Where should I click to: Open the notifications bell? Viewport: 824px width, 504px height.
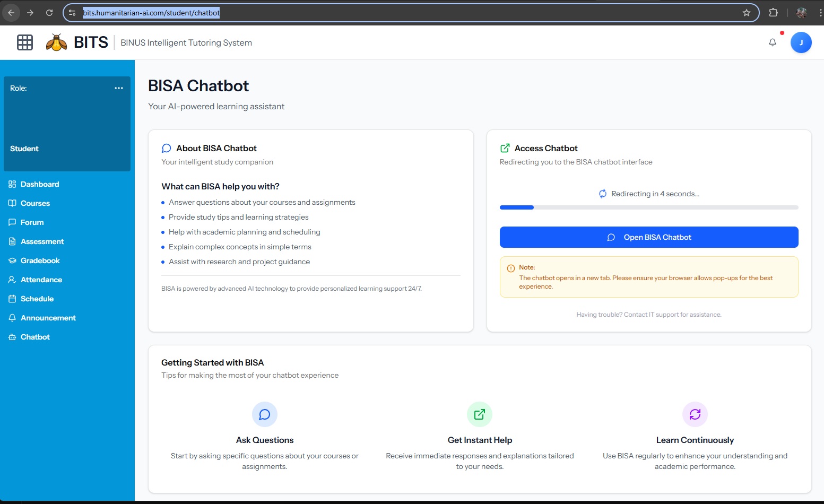click(773, 42)
